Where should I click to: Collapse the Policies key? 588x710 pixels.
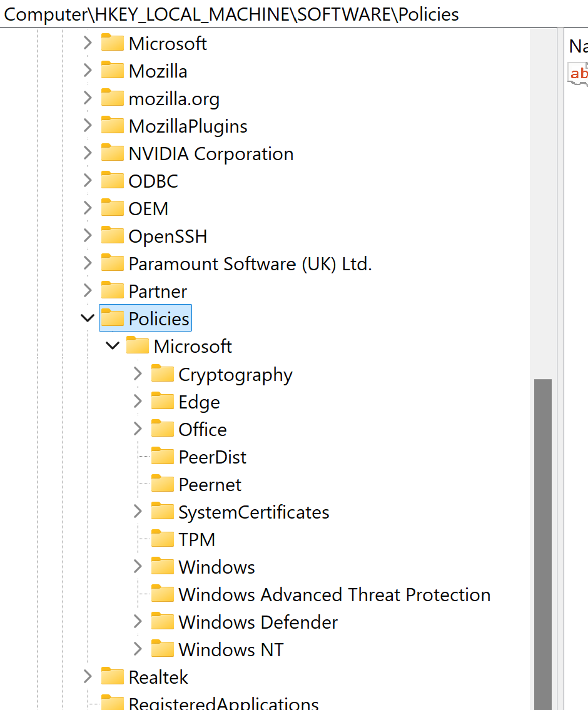point(88,318)
